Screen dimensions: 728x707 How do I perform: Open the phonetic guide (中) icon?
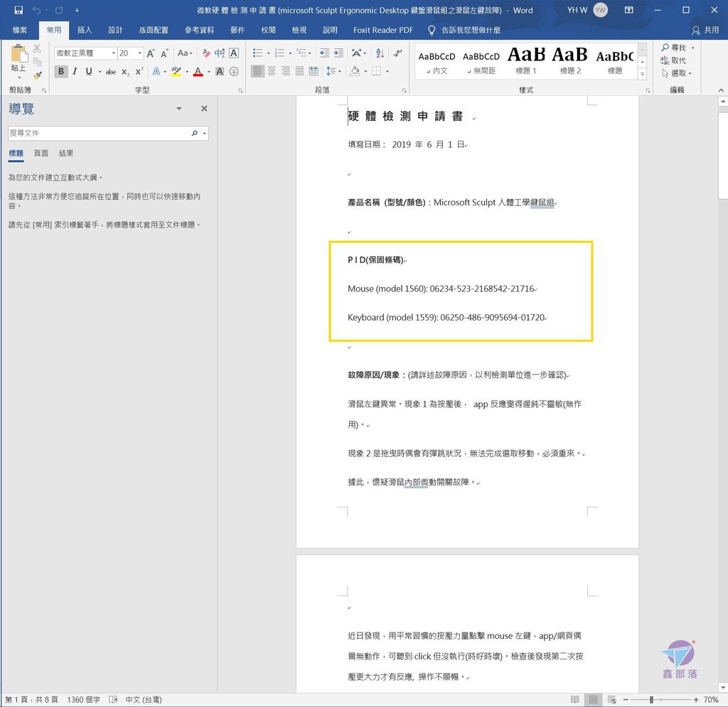tap(220, 53)
